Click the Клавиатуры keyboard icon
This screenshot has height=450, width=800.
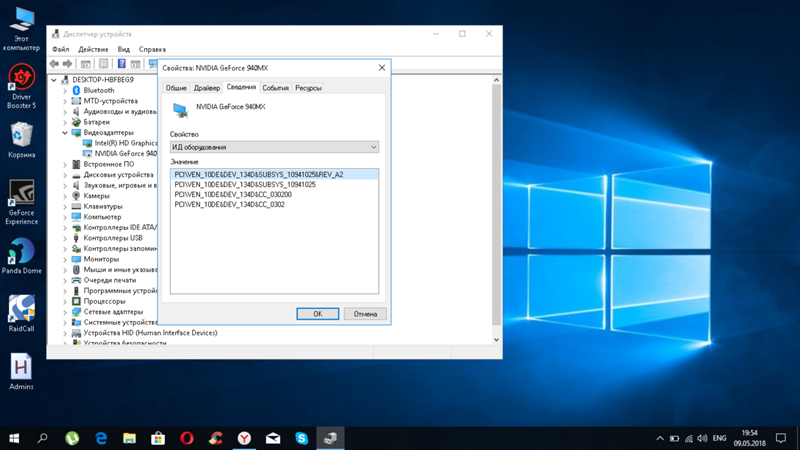coord(76,206)
